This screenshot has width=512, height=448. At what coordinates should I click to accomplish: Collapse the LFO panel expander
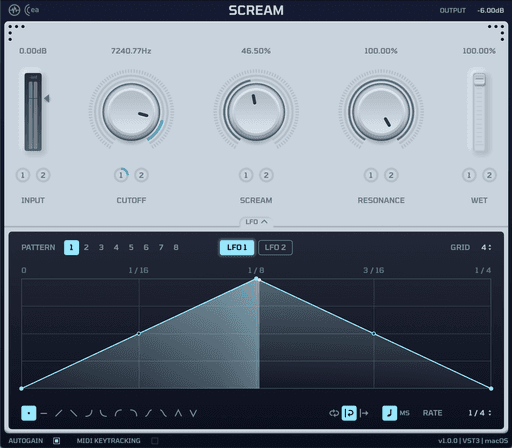pyautogui.click(x=256, y=222)
